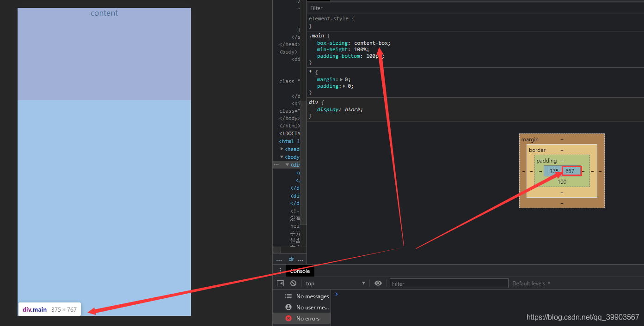Viewport: 644px width, 326px height.
Task: Toggle the console sidebar panel icon
Action: coord(280,284)
